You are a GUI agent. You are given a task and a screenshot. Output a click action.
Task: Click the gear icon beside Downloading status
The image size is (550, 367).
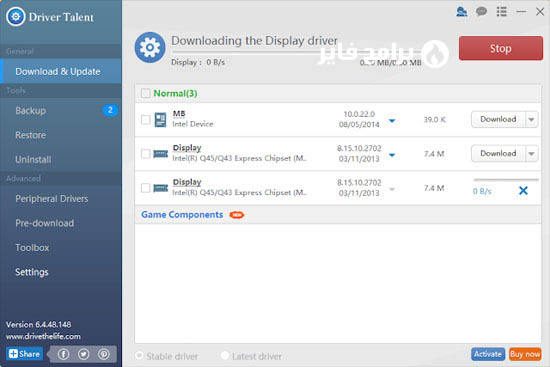point(150,47)
